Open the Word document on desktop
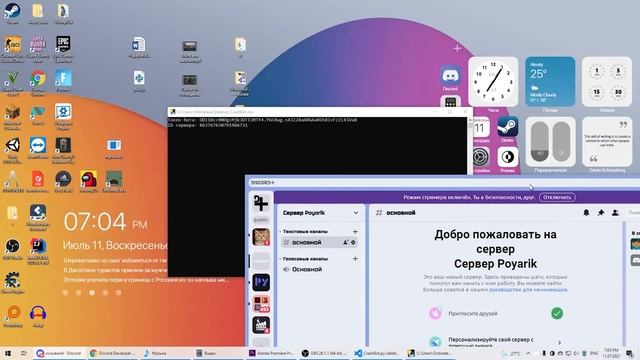 tap(139, 46)
